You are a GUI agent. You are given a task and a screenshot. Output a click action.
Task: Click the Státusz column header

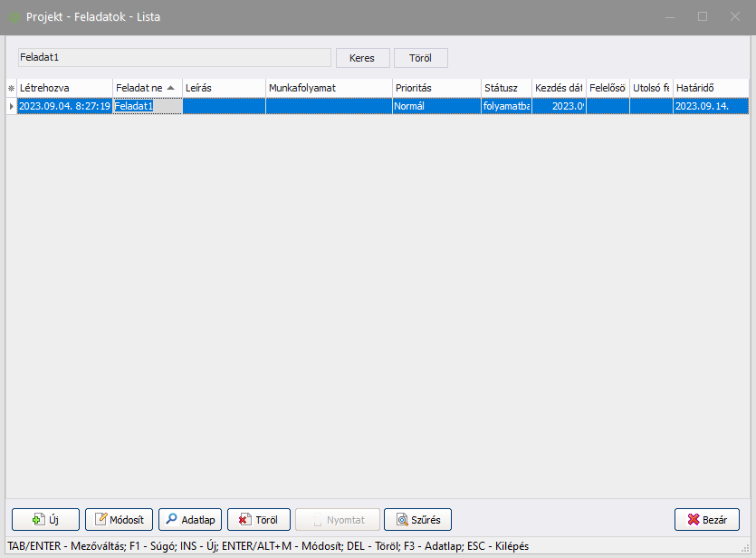pyautogui.click(x=505, y=88)
